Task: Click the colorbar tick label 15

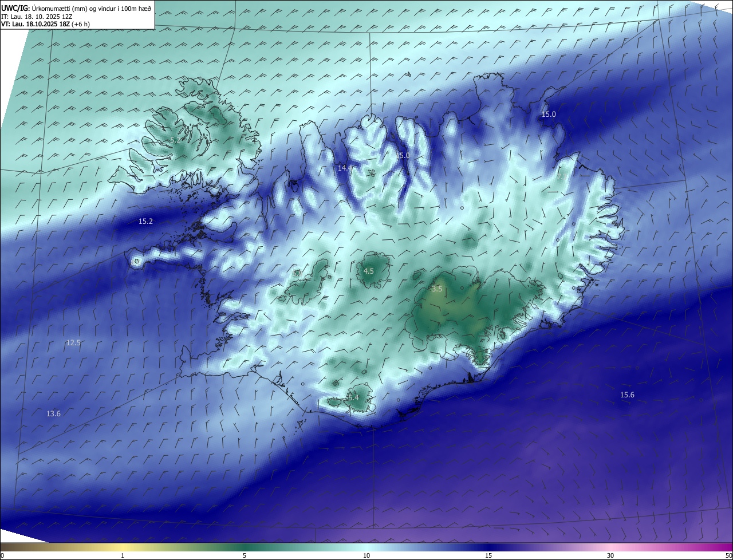Action: point(488,555)
